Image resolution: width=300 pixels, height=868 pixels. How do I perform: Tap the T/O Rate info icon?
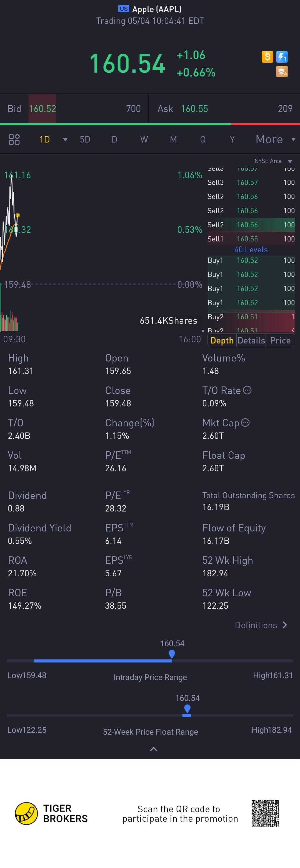pos(247,390)
